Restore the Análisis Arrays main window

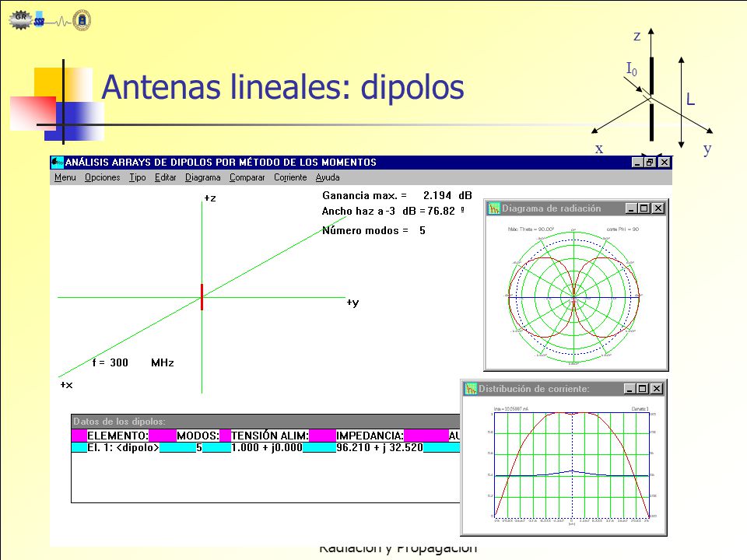651,163
